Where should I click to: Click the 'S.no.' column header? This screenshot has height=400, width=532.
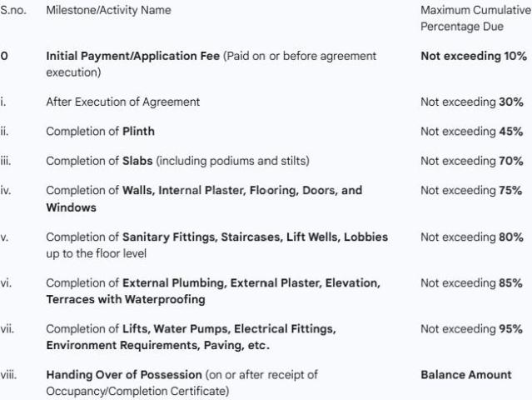[12, 10]
